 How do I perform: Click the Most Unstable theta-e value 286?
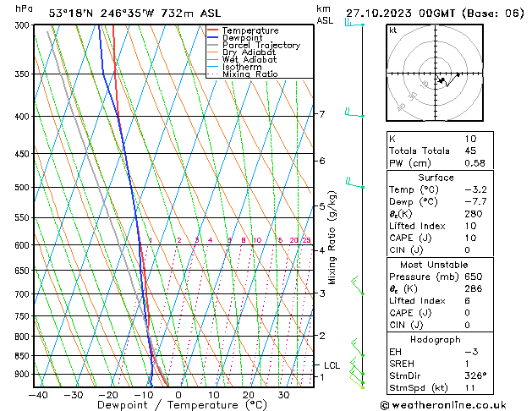pyautogui.click(x=474, y=288)
